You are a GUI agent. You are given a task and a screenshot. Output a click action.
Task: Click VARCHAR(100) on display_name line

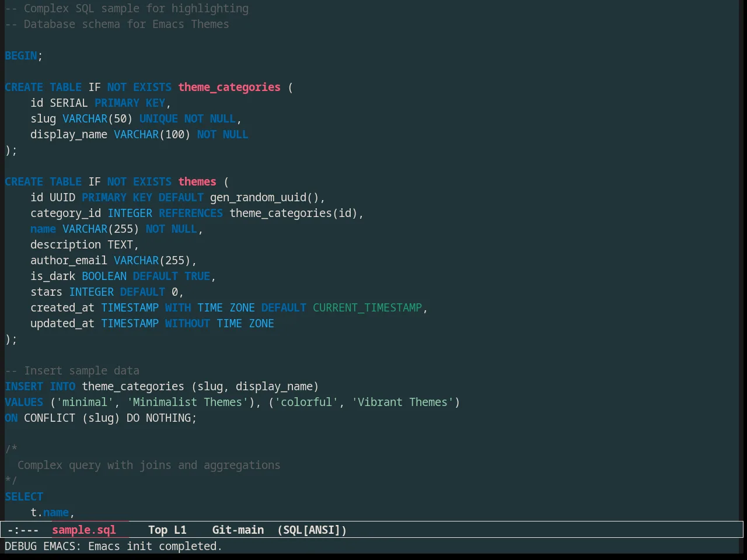[x=152, y=134]
